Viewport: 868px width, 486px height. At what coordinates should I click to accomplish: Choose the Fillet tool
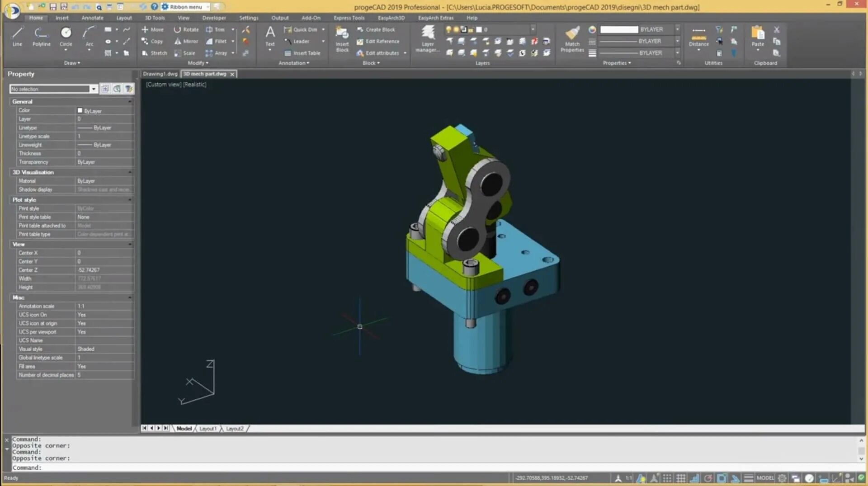[x=216, y=41]
